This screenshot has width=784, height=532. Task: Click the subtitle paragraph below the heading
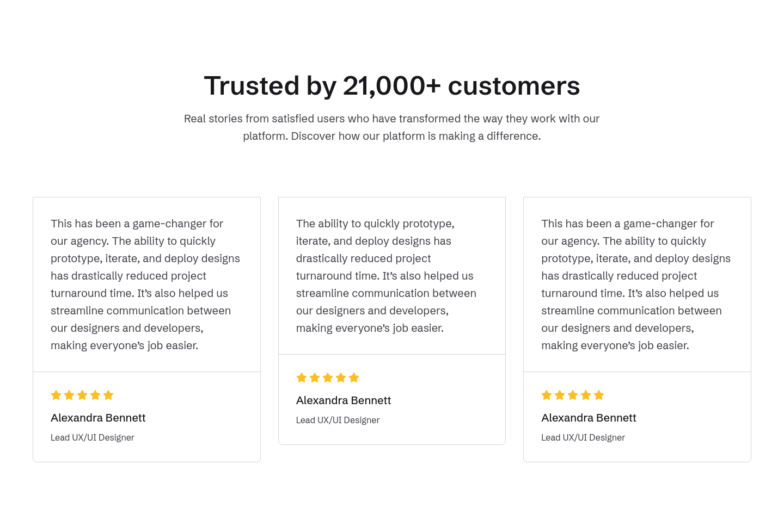(x=392, y=127)
